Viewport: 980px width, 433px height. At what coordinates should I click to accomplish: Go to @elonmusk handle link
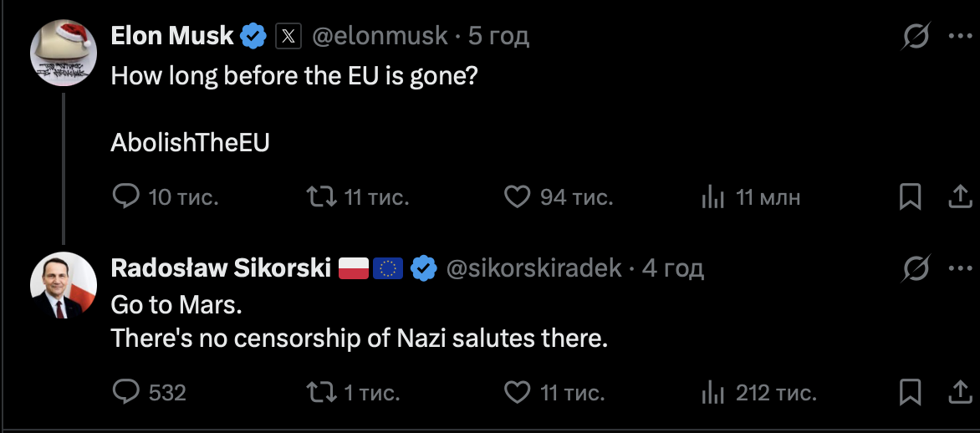(381, 36)
